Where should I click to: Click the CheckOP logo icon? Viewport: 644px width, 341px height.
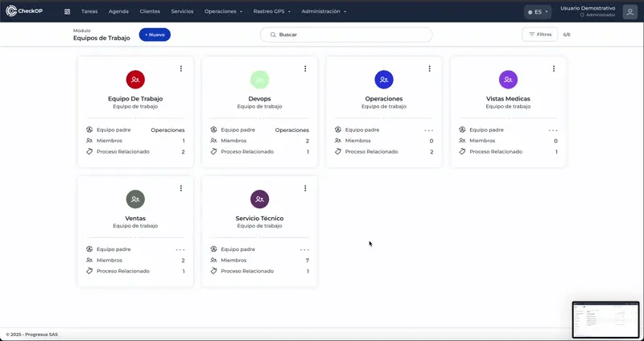pos(11,11)
